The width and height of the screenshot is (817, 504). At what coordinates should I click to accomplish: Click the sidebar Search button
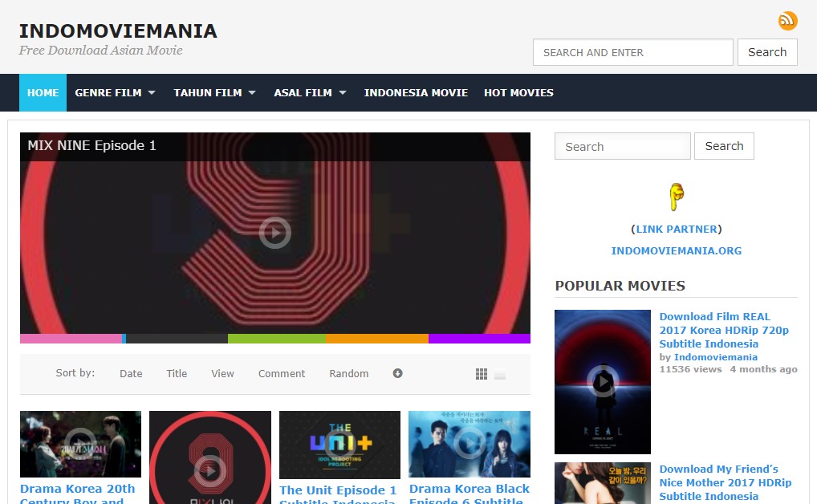click(x=724, y=146)
